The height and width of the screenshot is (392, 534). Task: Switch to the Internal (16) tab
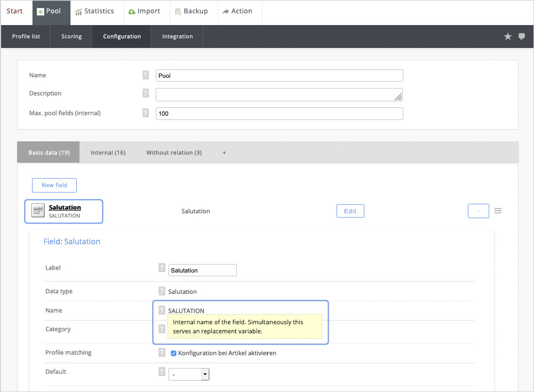(108, 153)
